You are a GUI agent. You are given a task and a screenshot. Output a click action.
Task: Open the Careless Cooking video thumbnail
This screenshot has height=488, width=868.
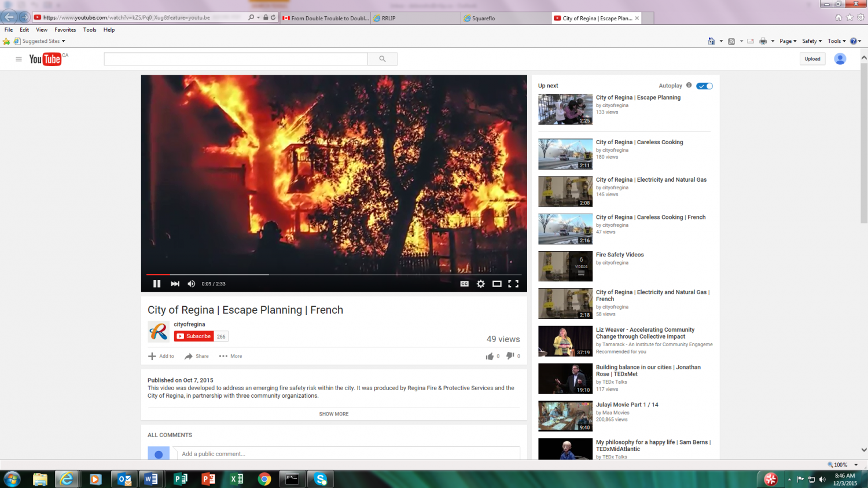click(565, 154)
